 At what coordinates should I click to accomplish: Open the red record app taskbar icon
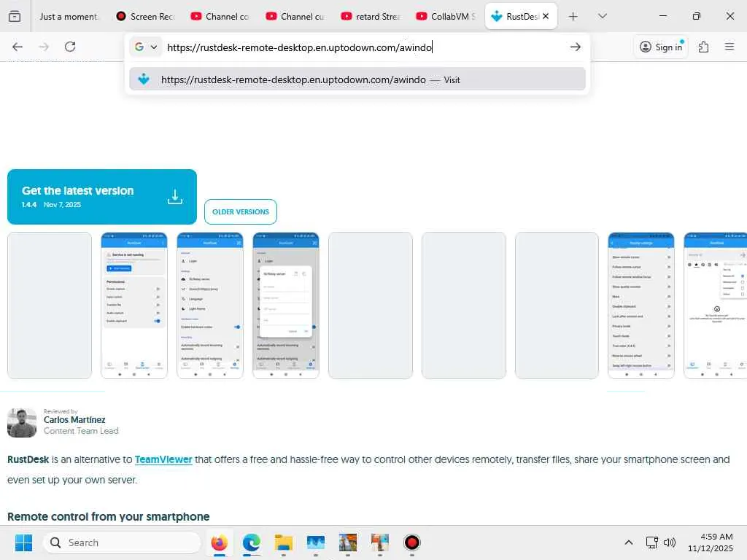point(411,542)
